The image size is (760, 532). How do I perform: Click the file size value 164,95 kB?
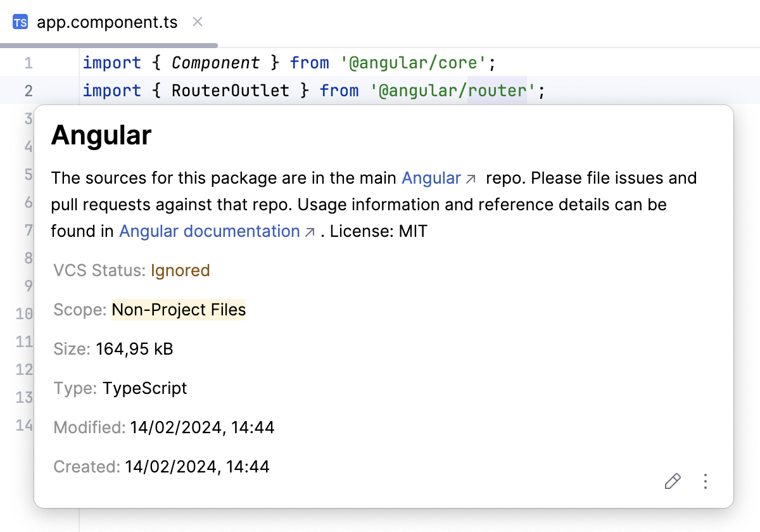(x=134, y=349)
